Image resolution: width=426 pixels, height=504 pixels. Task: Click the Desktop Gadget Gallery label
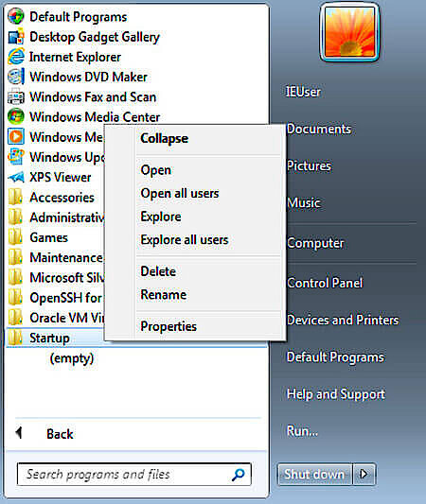(95, 37)
